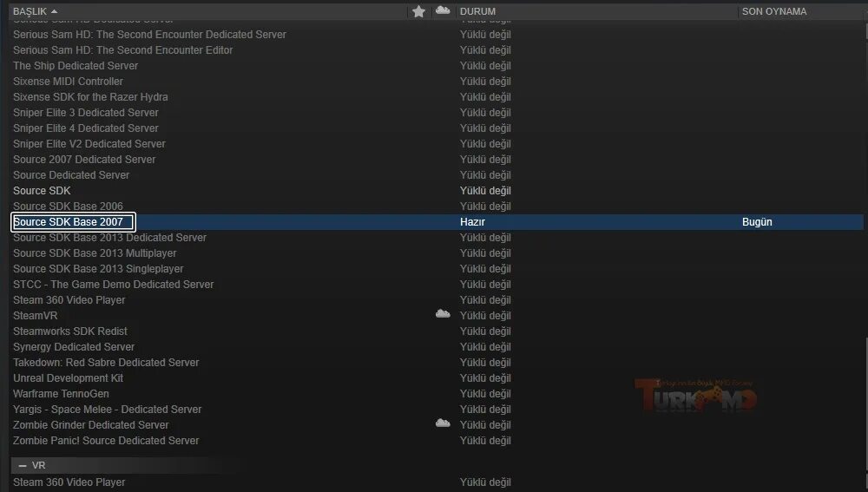Click Hazır status of Source SDK Base 2007

(472, 222)
